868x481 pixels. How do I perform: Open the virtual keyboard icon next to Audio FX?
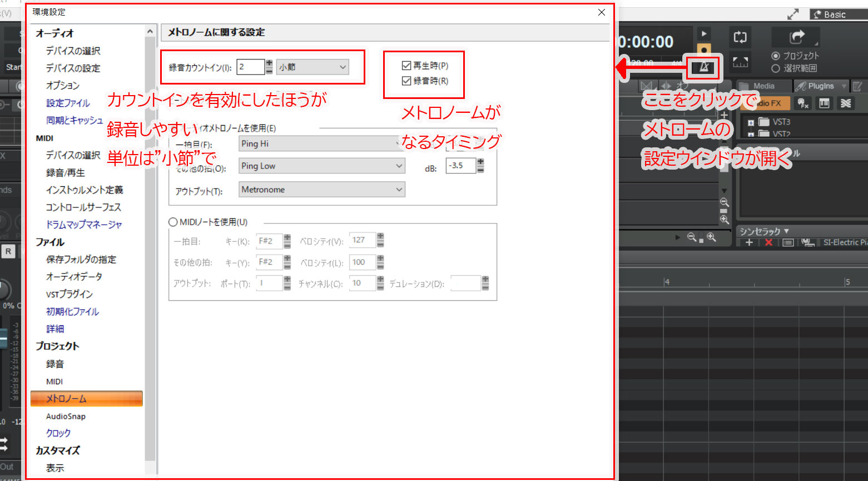point(824,103)
